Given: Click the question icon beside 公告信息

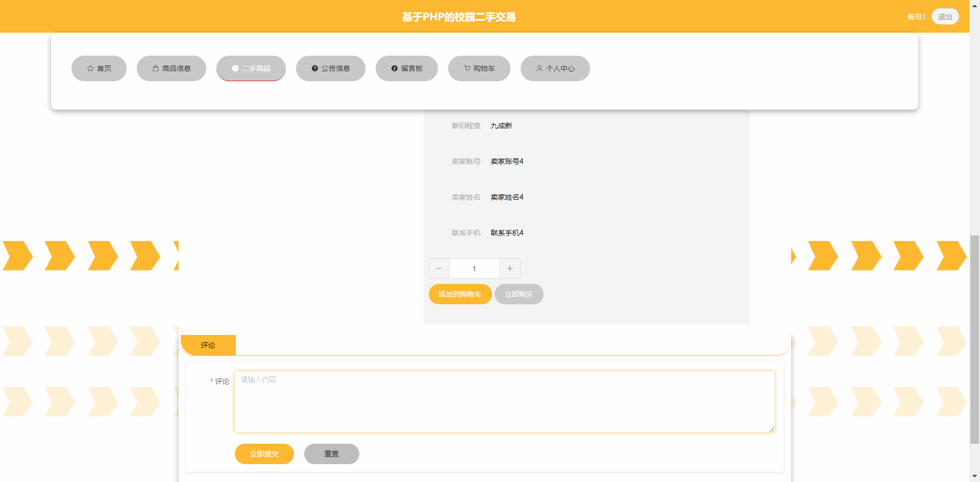Looking at the screenshot, I should pos(315,68).
